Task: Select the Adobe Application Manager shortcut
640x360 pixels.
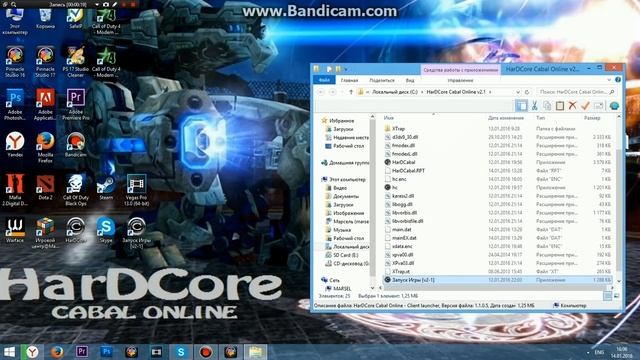Action: (x=45, y=105)
